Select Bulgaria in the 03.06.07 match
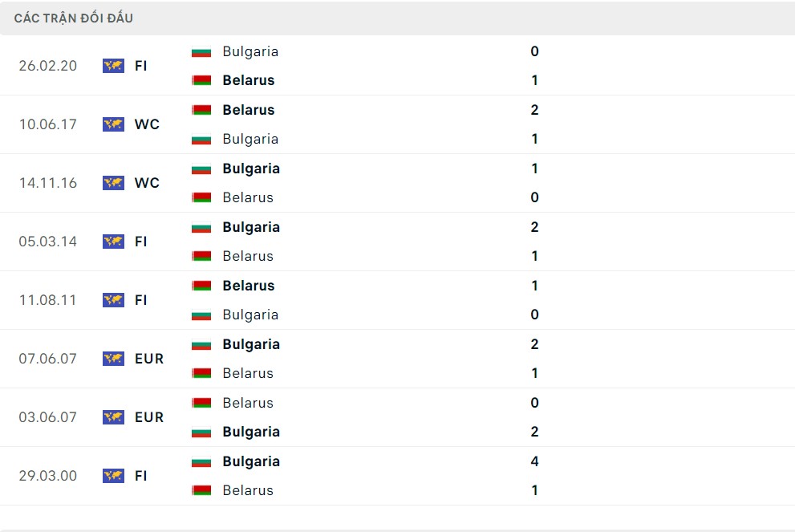 251,432
